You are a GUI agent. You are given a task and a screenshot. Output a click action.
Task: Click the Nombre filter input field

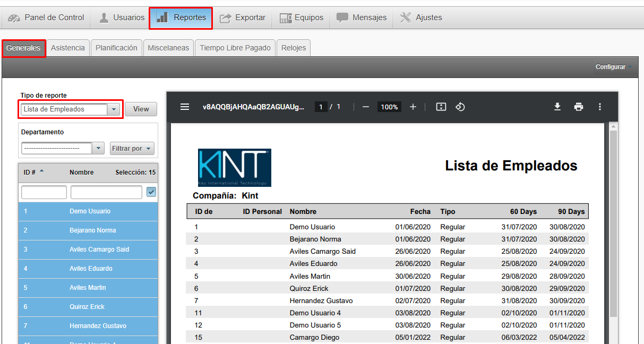[106, 192]
